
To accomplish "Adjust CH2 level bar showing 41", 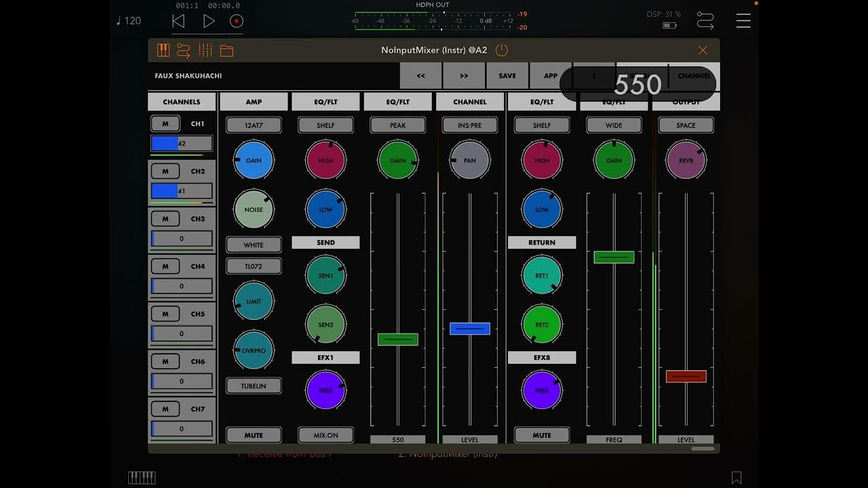I will point(182,191).
